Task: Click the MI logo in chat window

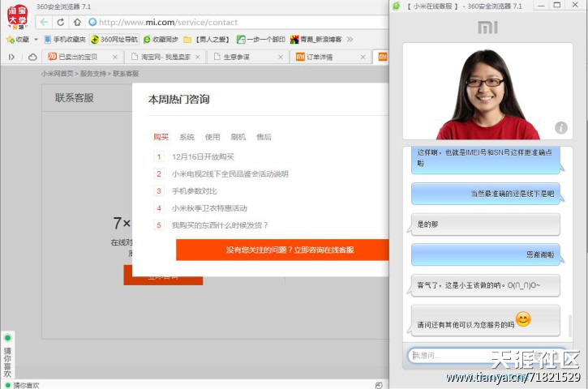Action: [x=487, y=28]
